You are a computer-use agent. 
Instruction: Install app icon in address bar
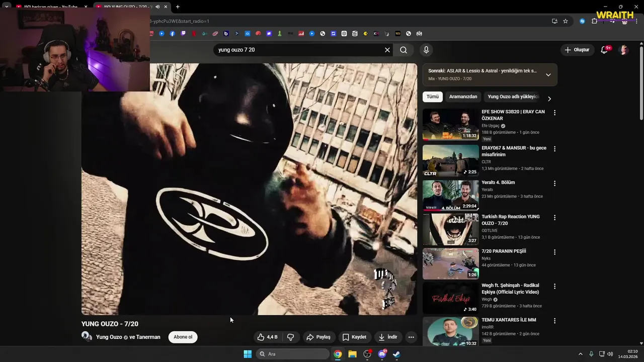(x=554, y=21)
